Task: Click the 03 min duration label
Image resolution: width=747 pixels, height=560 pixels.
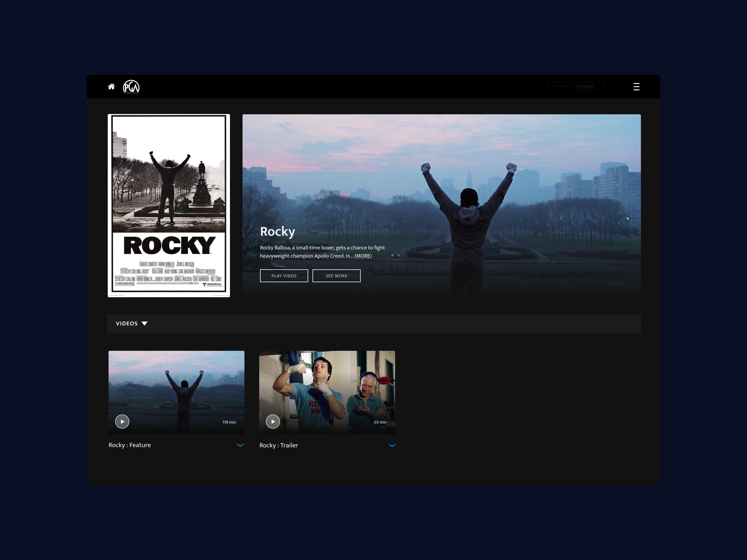Action: 380,422
